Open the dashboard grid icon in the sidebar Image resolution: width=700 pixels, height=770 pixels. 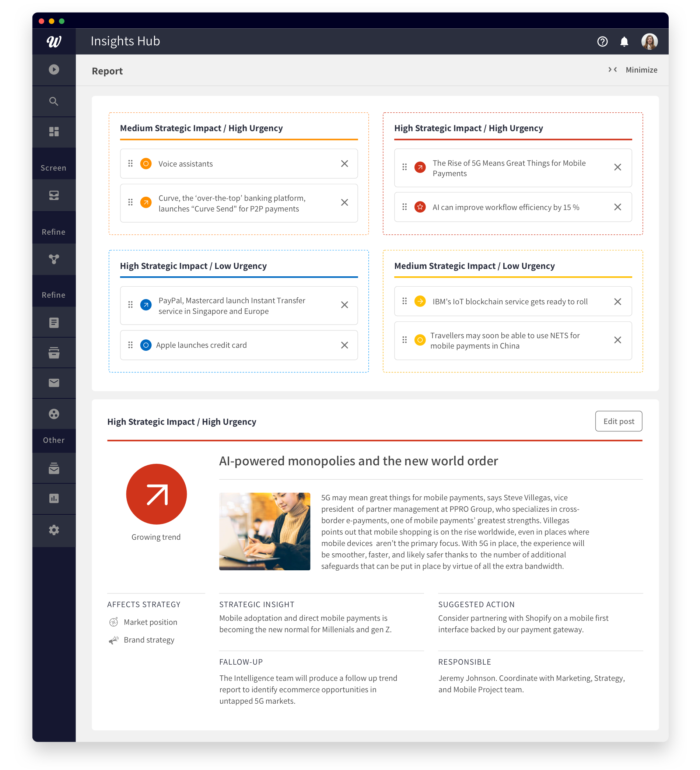[x=54, y=132]
